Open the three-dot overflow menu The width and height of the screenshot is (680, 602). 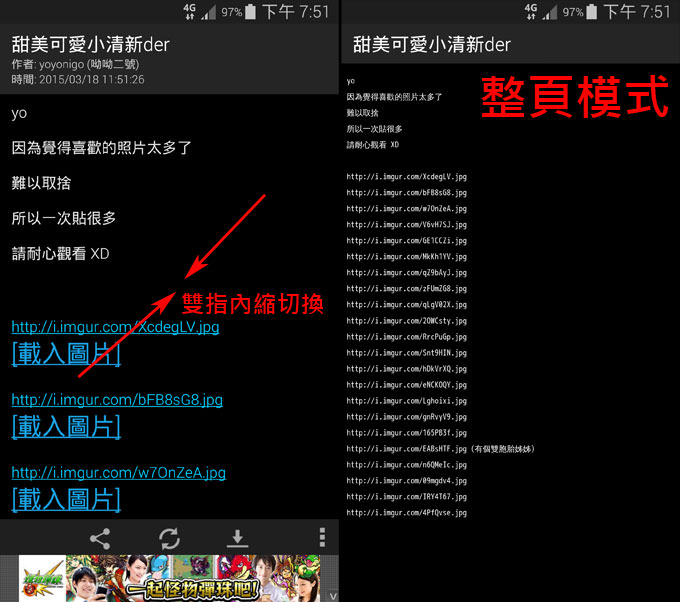tap(322, 538)
